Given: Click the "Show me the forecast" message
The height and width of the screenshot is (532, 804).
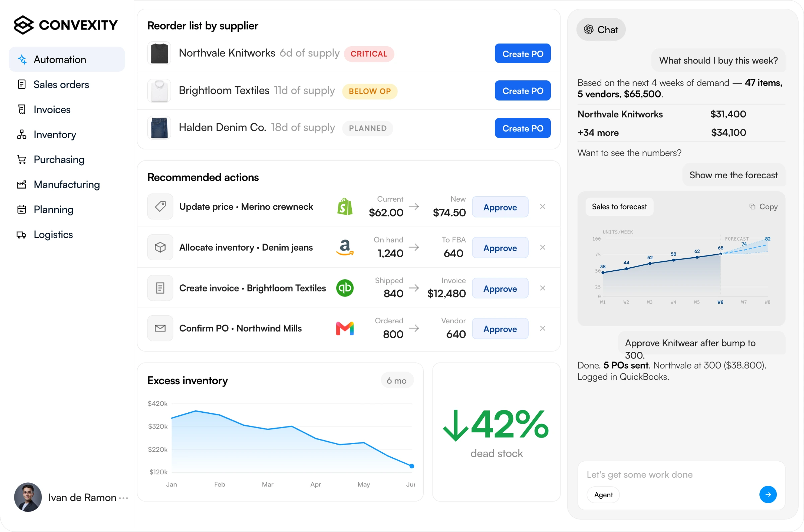Looking at the screenshot, I should [733, 175].
